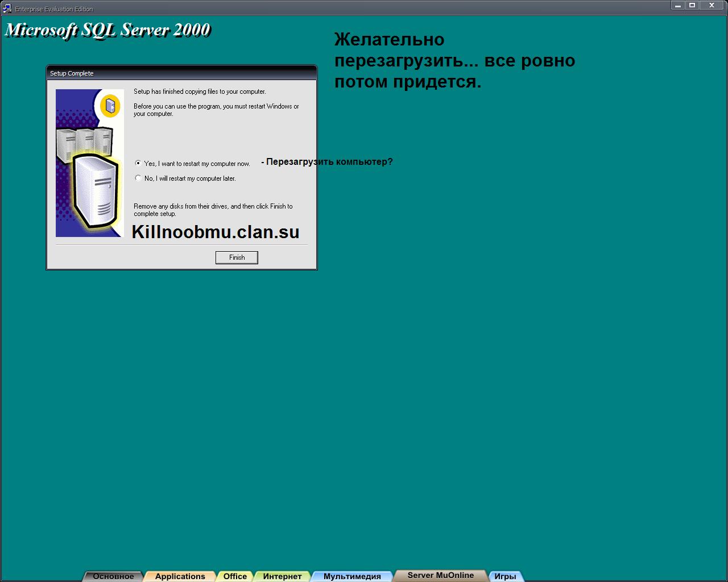Click the Killnoobmu.clan.su address text

(215, 232)
